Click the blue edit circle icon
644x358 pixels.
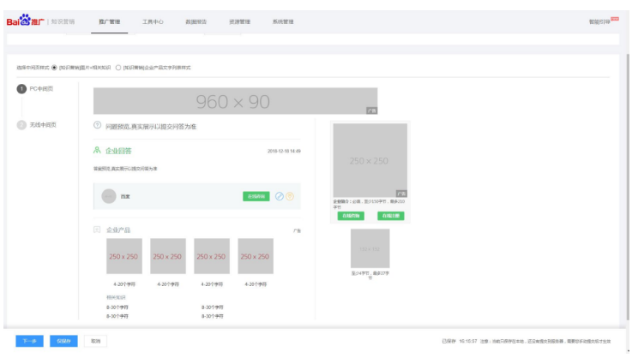click(279, 196)
